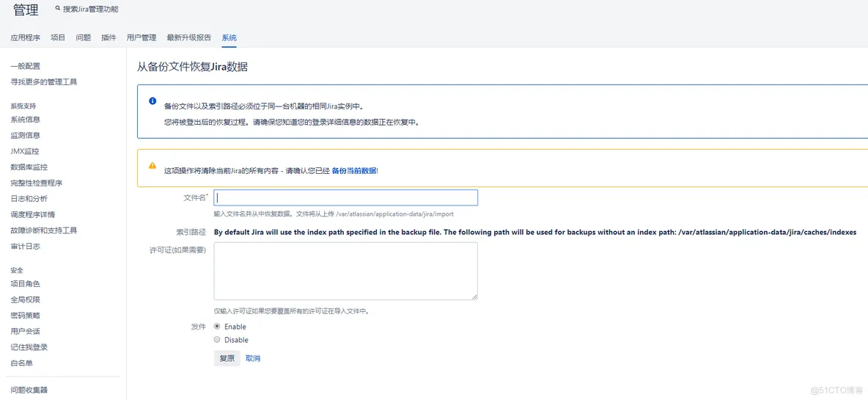
Task: Open 调度程序详情 sidebar item
Action: click(x=33, y=214)
